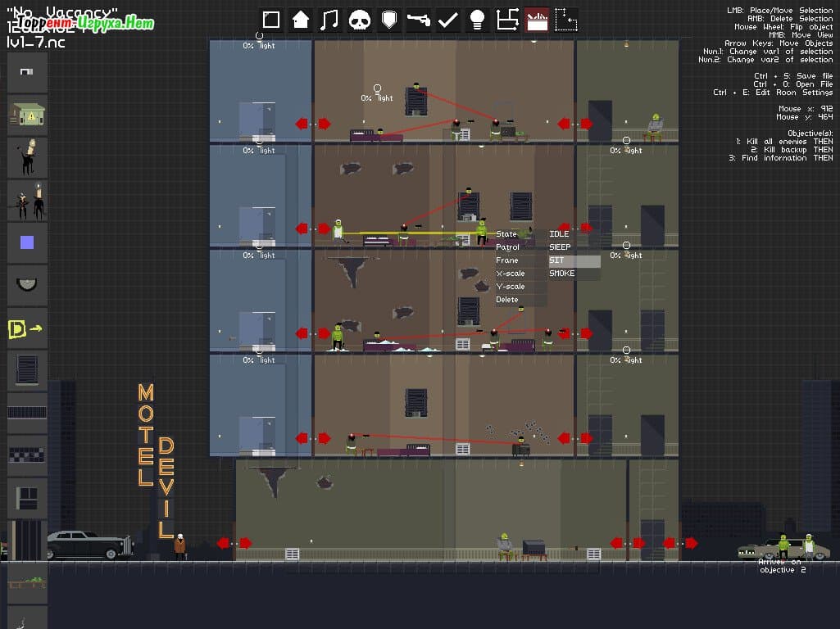Select the skull enemies tool
The width and height of the screenshot is (840, 629).
[x=360, y=20]
